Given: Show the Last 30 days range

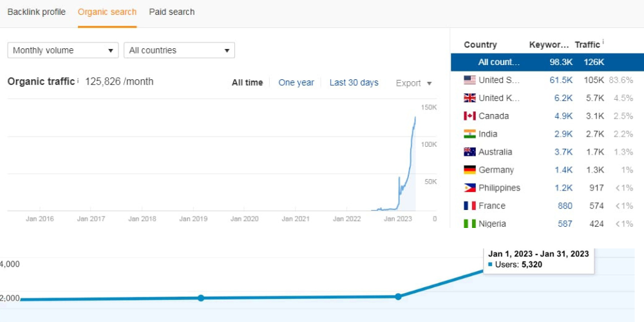Looking at the screenshot, I should click(354, 82).
